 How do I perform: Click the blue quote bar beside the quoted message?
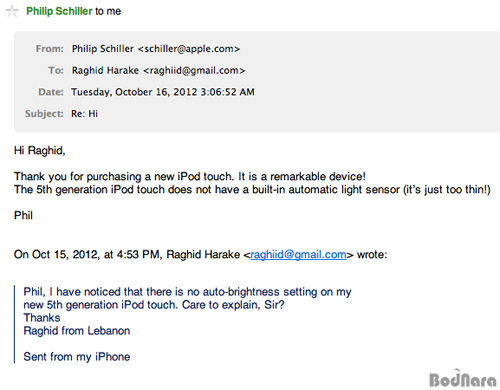pyautogui.click(x=15, y=324)
